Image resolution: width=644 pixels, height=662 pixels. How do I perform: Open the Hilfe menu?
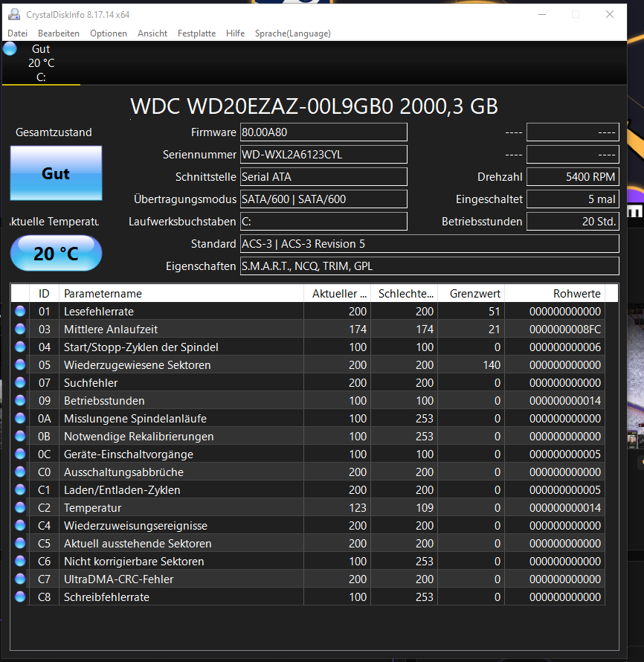235,33
